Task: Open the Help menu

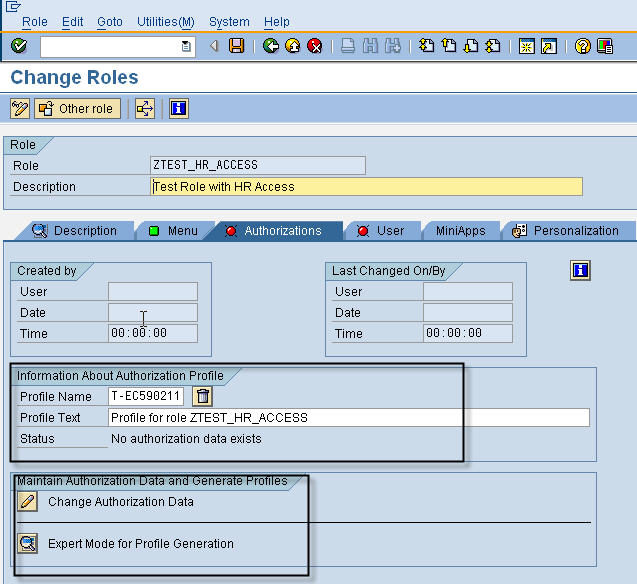Action: (277, 22)
